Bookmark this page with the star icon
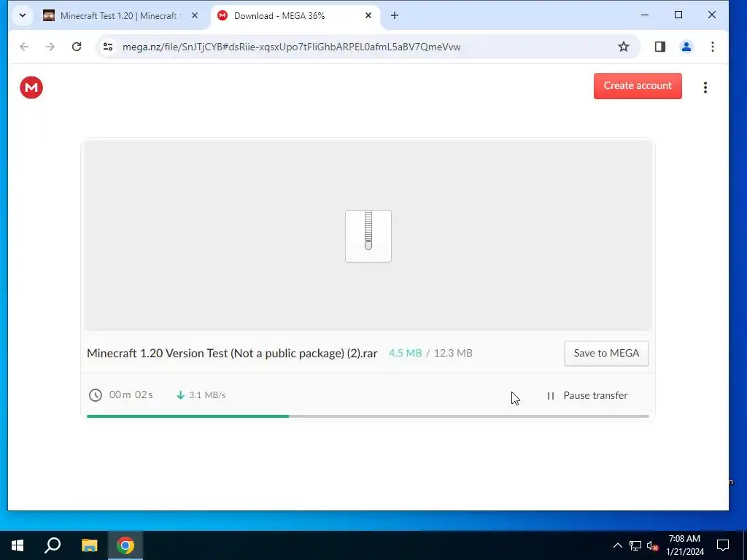 coord(624,47)
